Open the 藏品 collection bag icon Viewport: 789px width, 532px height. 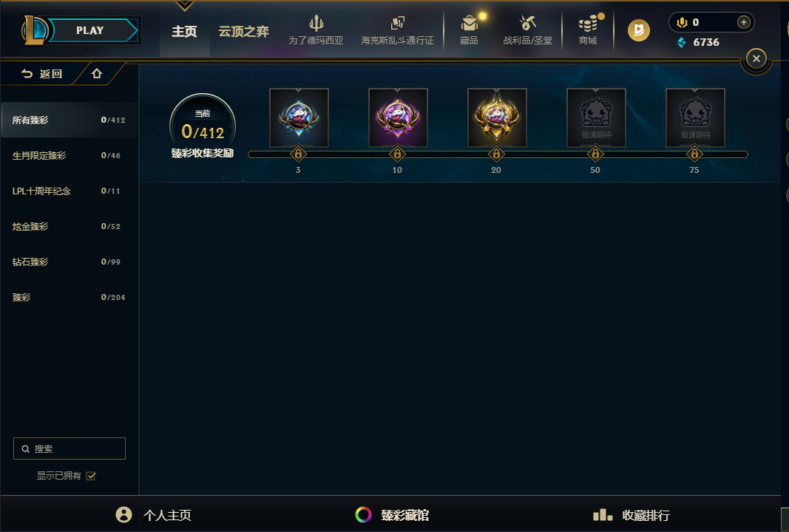point(469,23)
